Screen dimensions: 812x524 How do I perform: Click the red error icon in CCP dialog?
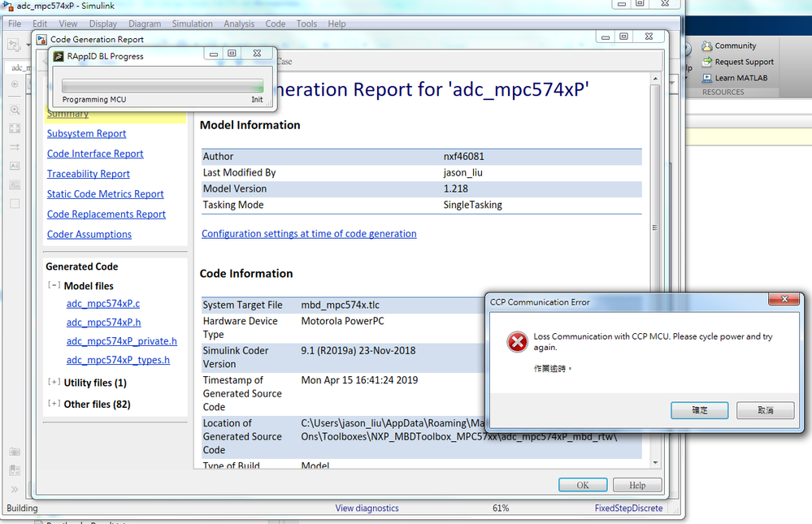pyautogui.click(x=517, y=342)
